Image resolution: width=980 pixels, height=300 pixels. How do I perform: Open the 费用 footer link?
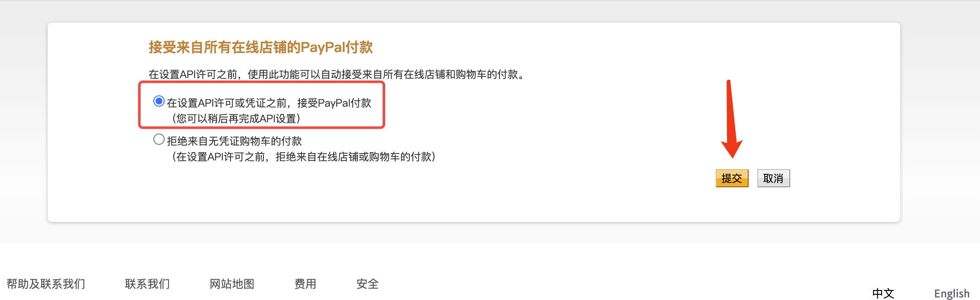[305, 284]
